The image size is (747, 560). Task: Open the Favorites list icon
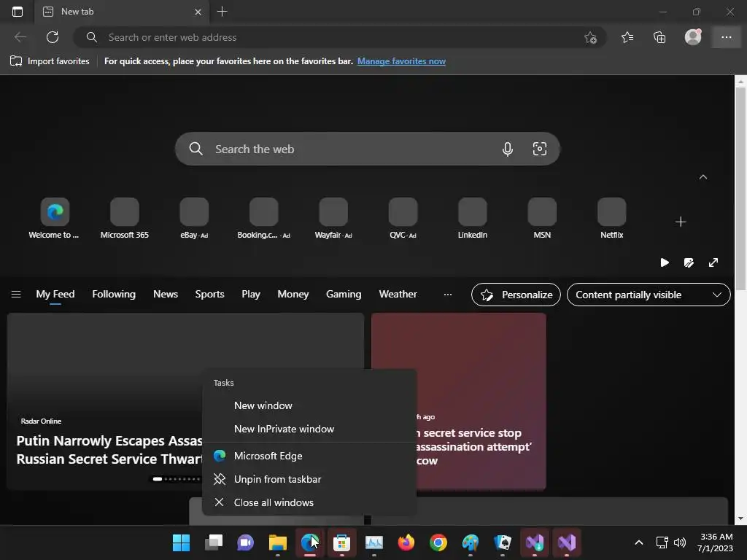coord(627,37)
